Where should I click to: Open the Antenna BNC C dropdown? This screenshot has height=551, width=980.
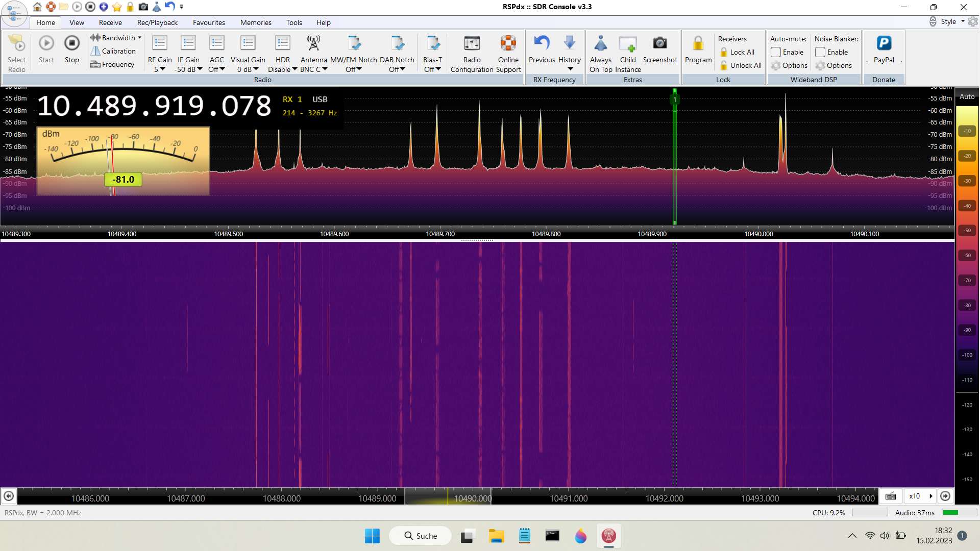[x=314, y=69]
